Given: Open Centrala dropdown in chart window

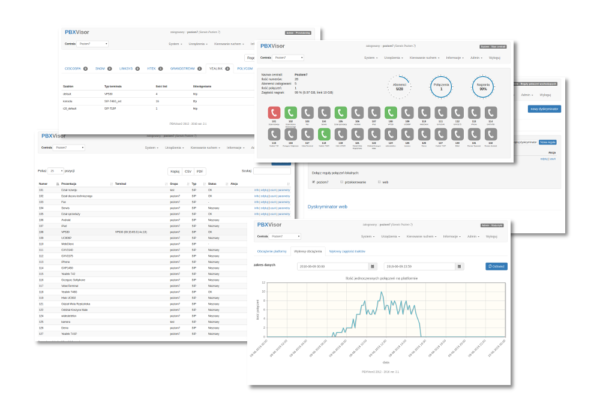Looking at the screenshot, I should pos(285,236).
